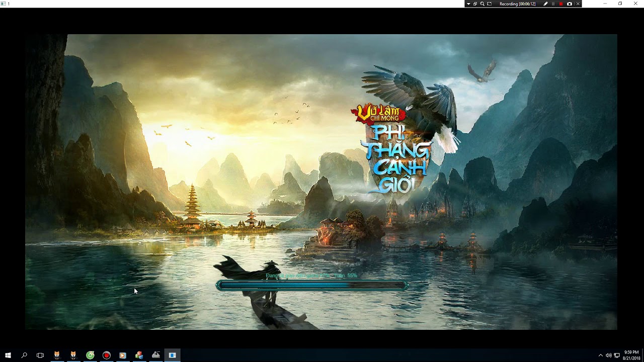
Task: Open first fox app in taskbar
Action: [x=57, y=355]
